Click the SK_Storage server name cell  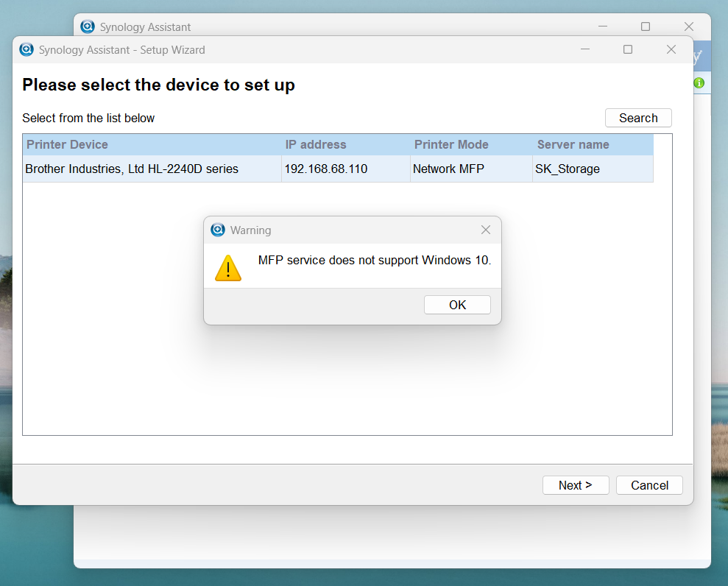click(x=568, y=169)
